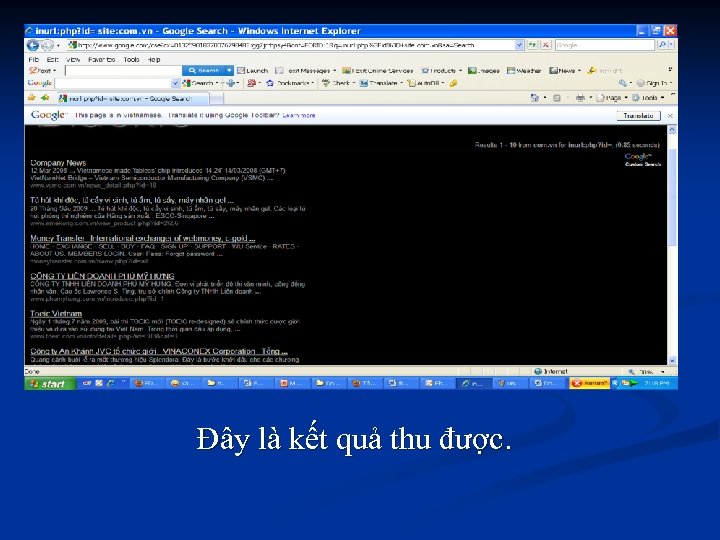Open Bookmarks on Google Toolbar
720x540 pixels.
[x=290, y=83]
